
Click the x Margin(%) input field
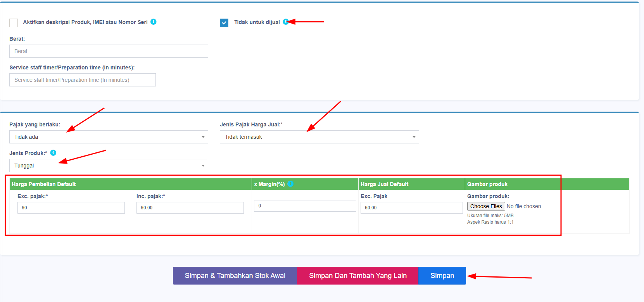coord(305,206)
